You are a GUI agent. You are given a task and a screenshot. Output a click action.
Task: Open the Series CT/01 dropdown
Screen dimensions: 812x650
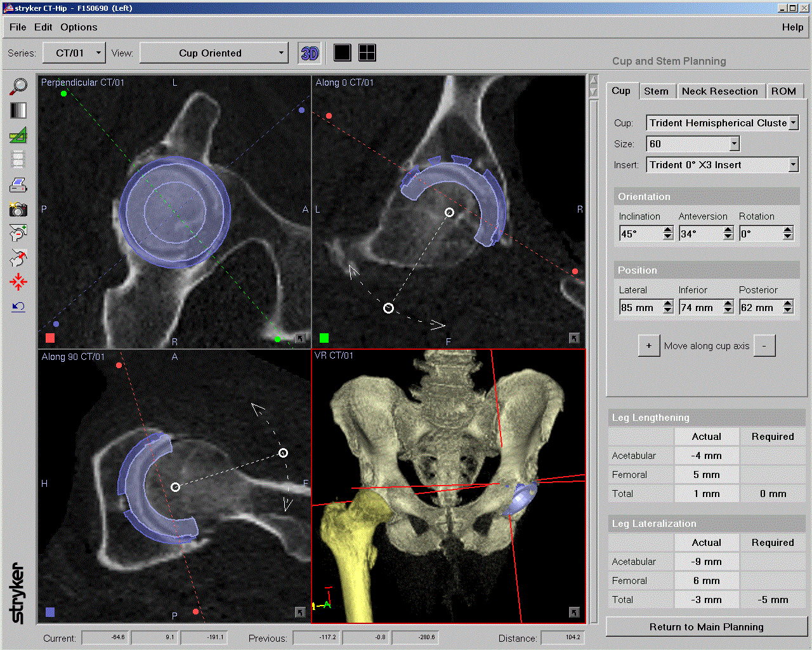click(x=74, y=53)
